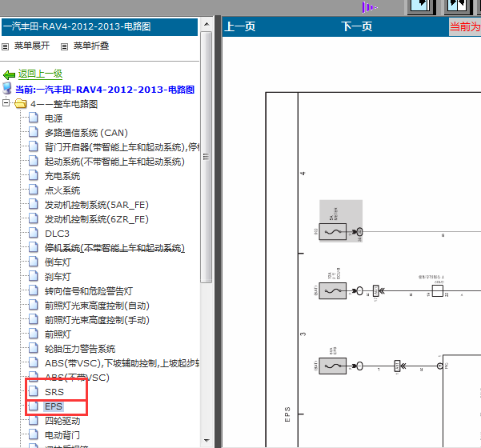Click the 当前:一汽丰田-RAV4 current path label
This screenshot has width=481, height=448.
(105, 90)
